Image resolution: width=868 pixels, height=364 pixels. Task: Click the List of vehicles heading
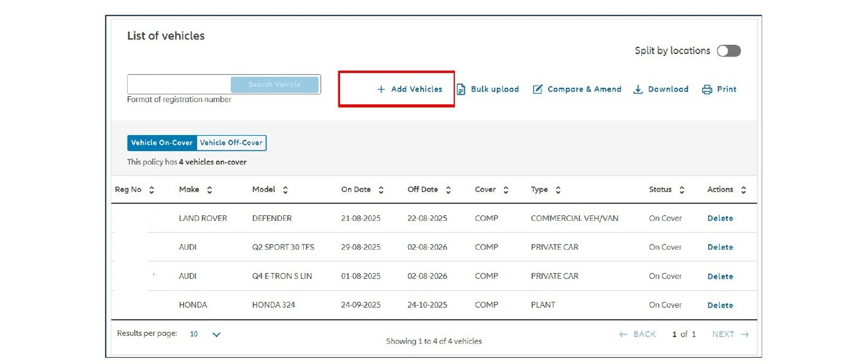point(166,36)
